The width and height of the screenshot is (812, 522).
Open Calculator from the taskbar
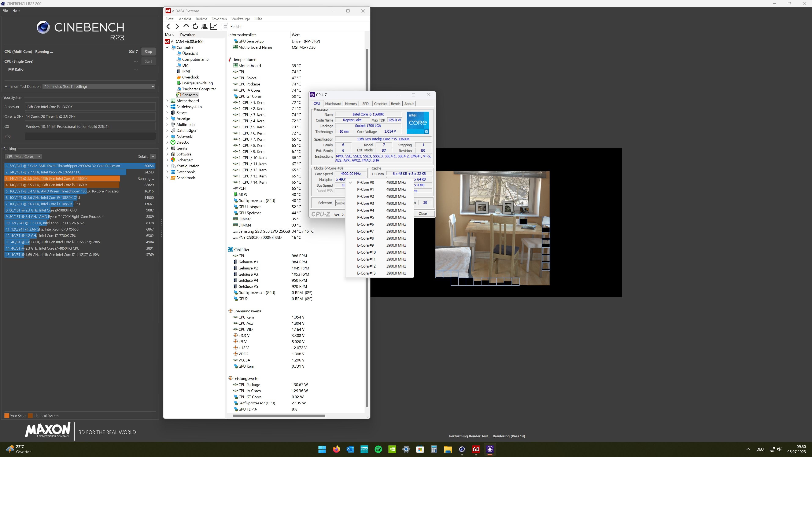tap(434, 449)
